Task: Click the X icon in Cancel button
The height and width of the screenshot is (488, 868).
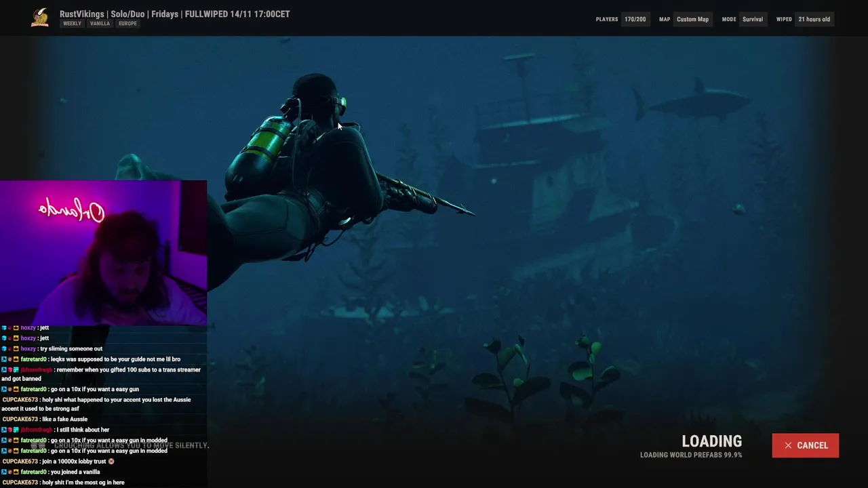Action: [x=788, y=445]
